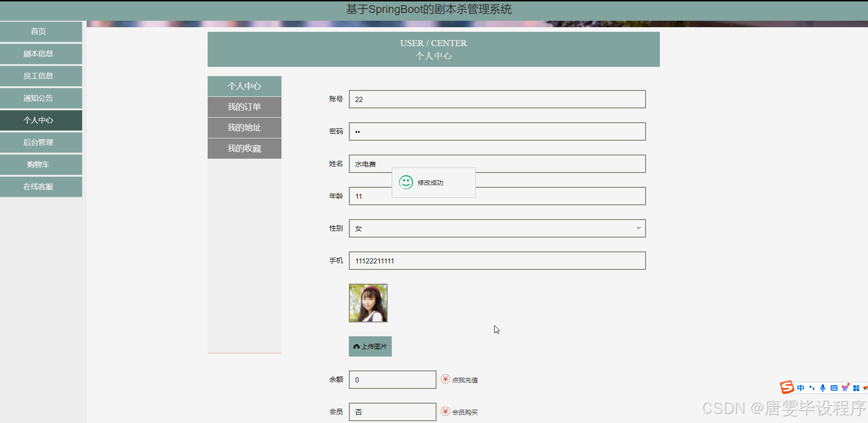This screenshot has height=423, width=868.
Task: Switch to the 我的地址 tab
Action: [x=245, y=128]
